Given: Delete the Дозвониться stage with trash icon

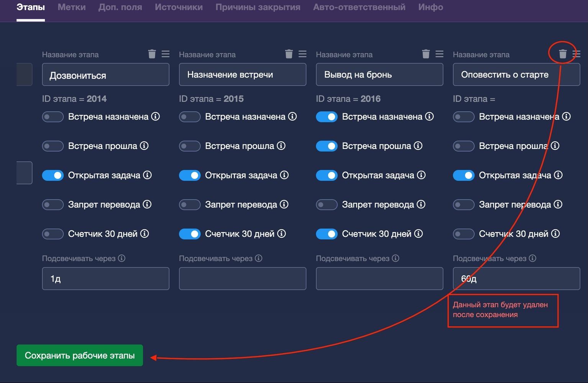Looking at the screenshot, I should pyautogui.click(x=152, y=54).
